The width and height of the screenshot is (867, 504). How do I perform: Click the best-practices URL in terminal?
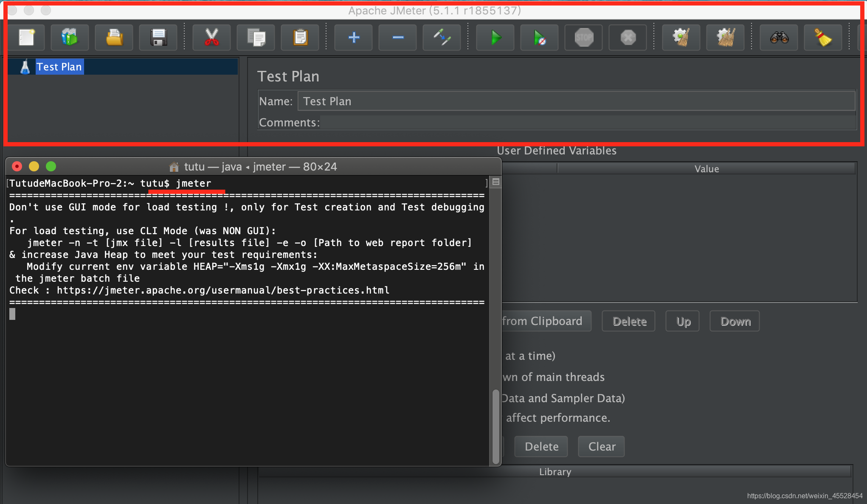[223, 290]
